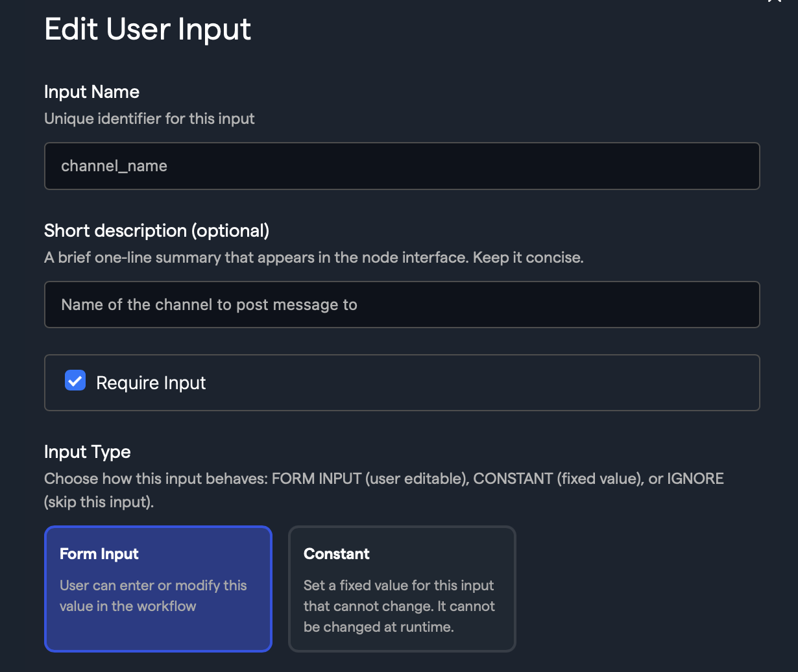Click the Require Input label text
This screenshot has height=672, width=798.
[x=151, y=383]
